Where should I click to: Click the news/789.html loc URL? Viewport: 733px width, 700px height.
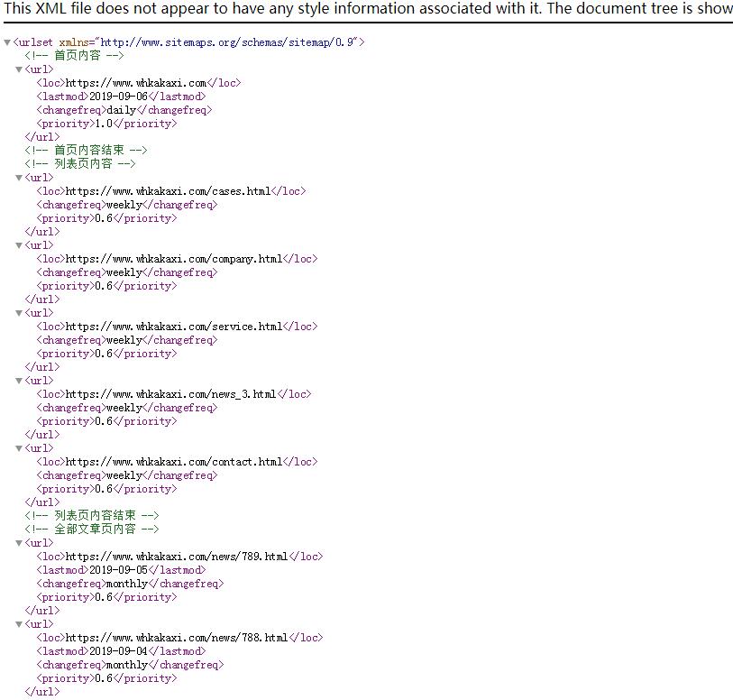point(177,557)
